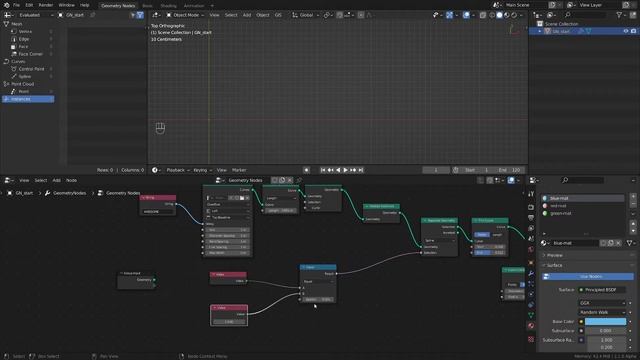Play the animation forward
This screenshot has width=640, height=360.
tap(346, 170)
